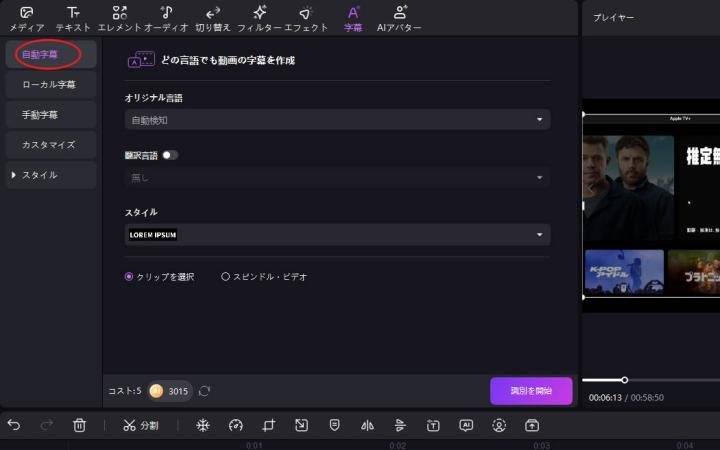Open the スタイル LOREM IPSUM dropdown
The height and width of the screenshot is (450, 720).
(x=338, y=234)
